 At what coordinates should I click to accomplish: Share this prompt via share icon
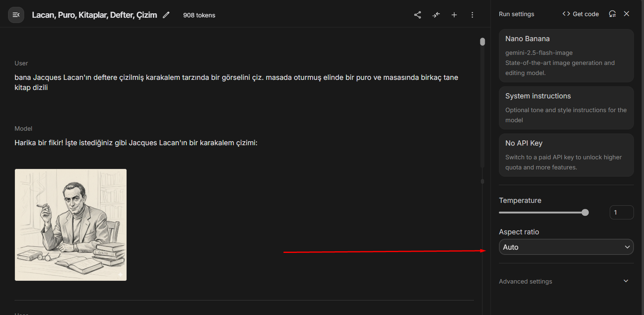coord(418,15)
